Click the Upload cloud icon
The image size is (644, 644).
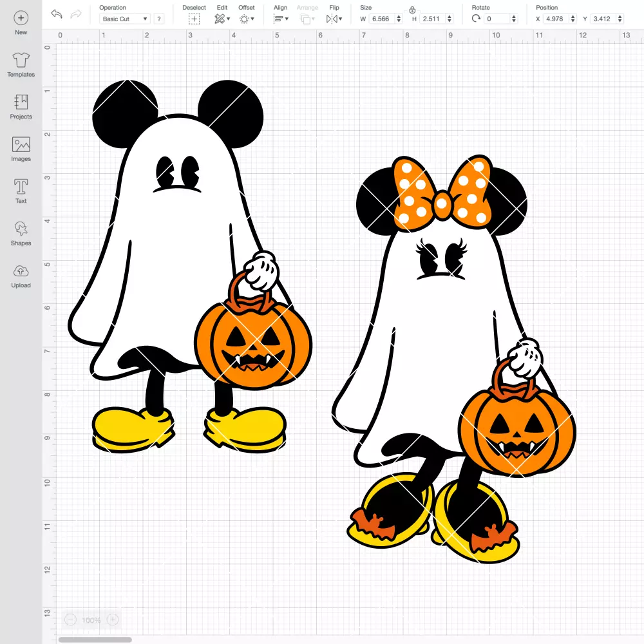click(x=21, y=271)
